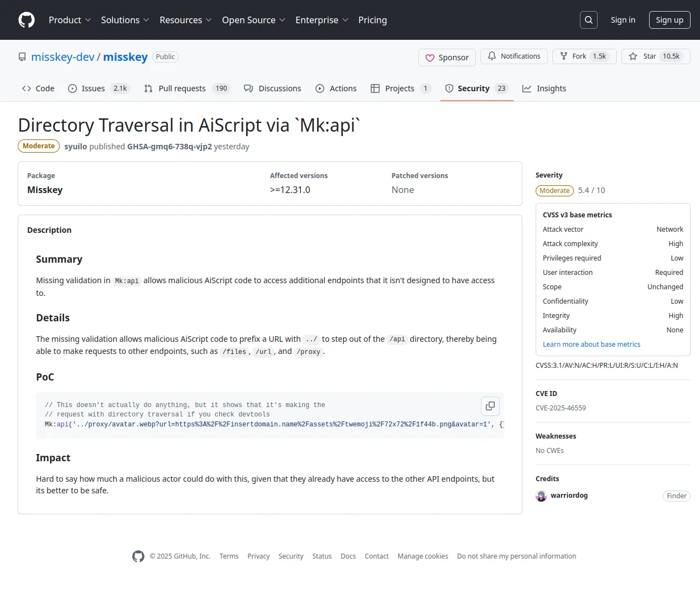Image resolution: width=700 pixels, height=594 pixels.
Task: Click inside the PoC code block
Action: point(270,415)
